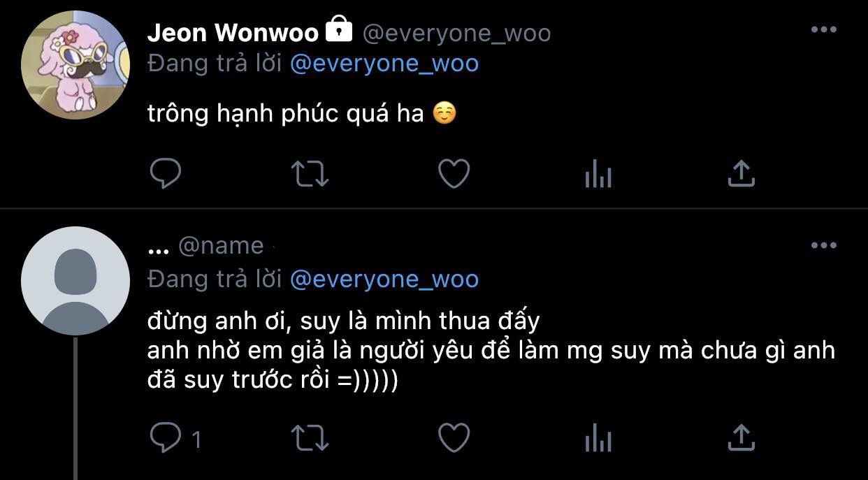Like the "đừng anh ơi" reply tweet

pyautogui.click(x=454, y=439)
